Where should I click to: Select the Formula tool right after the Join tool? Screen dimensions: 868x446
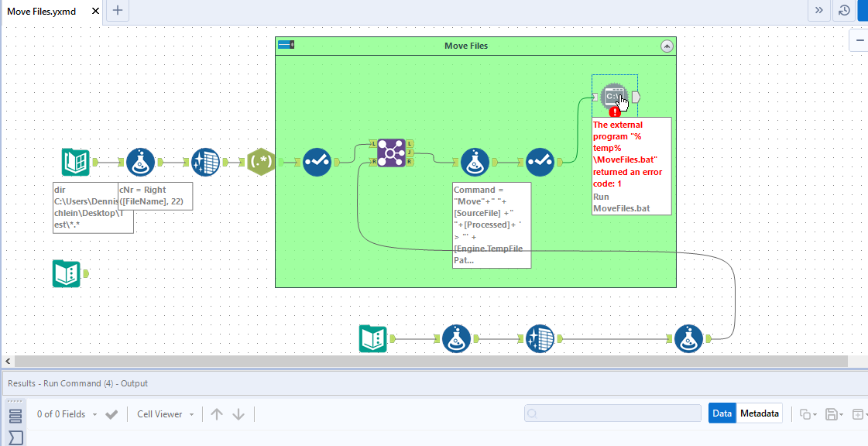click(x=475, y=162)
